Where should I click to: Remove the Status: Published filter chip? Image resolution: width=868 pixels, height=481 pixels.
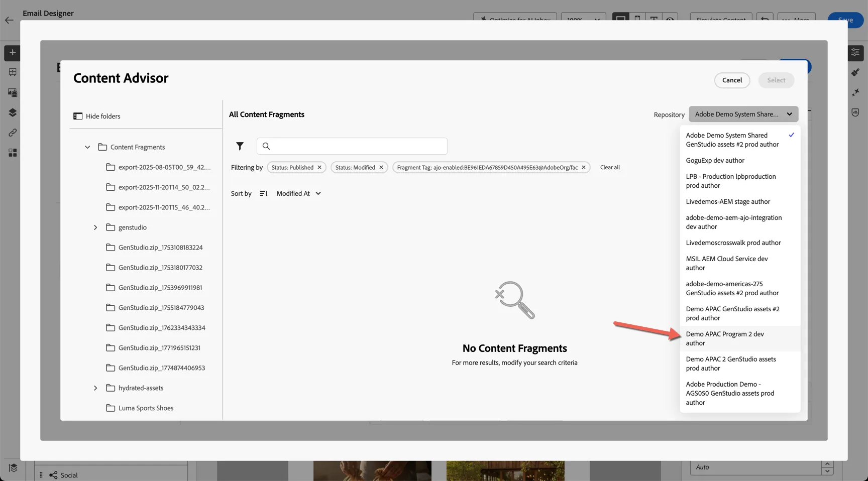click(319, 167)
